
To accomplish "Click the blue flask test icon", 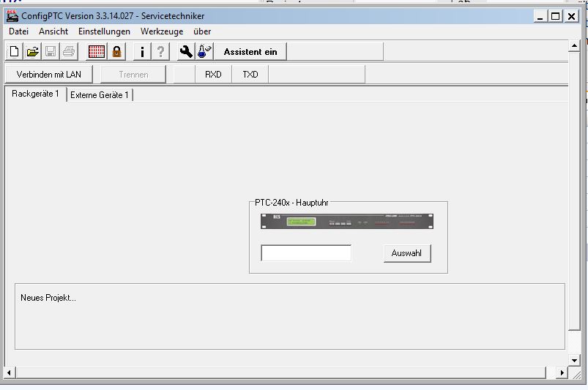I will click(204, 52).
